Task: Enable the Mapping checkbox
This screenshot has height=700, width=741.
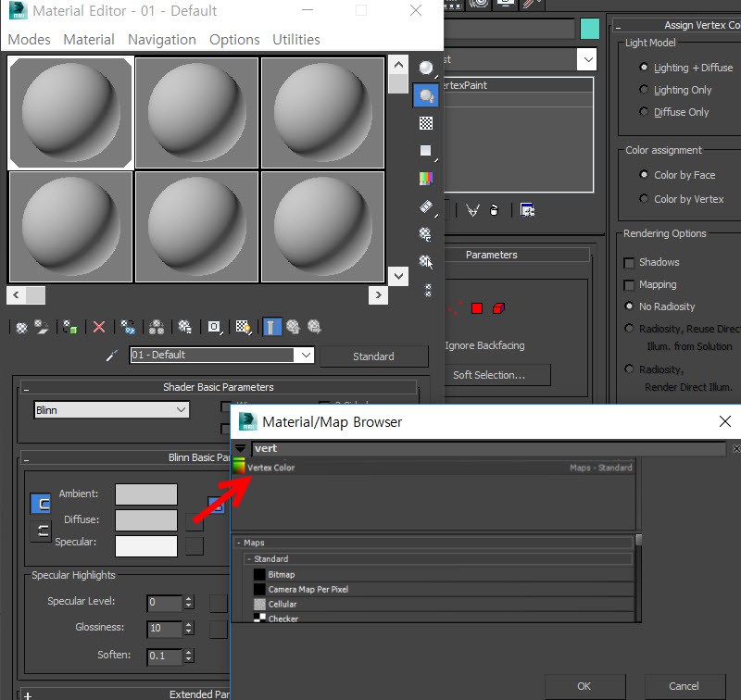Action: (629, 285)
